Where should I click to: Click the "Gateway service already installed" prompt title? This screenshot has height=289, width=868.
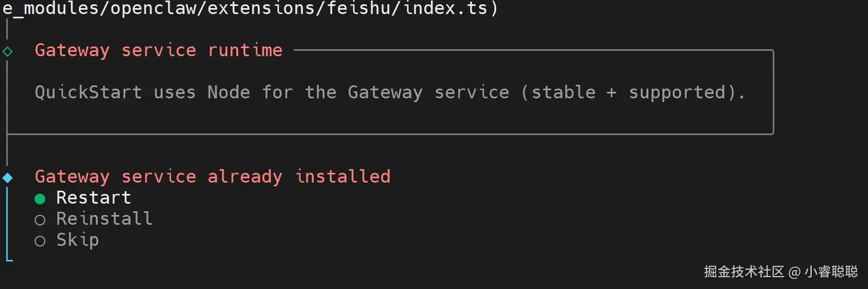pyautogui.click(x=213, y=177)
